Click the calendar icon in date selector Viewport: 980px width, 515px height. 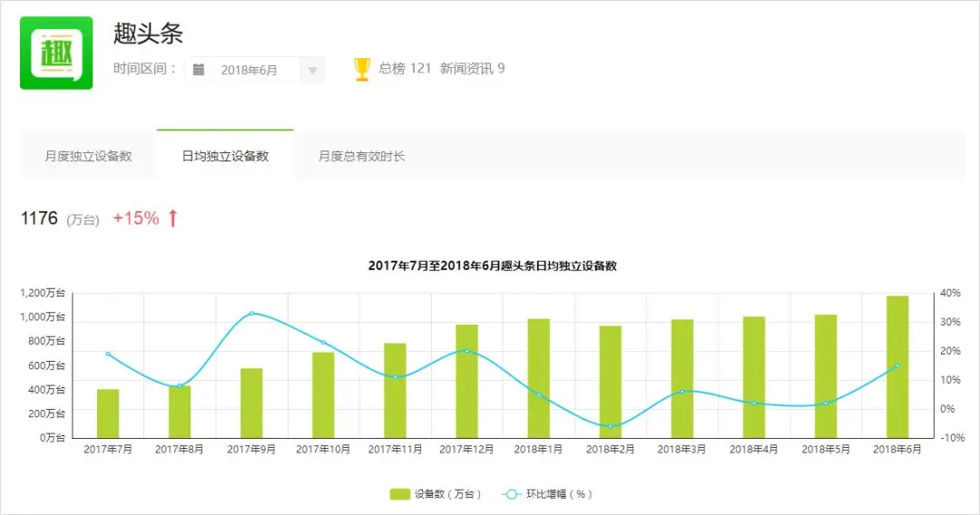(x=198, y=69)
